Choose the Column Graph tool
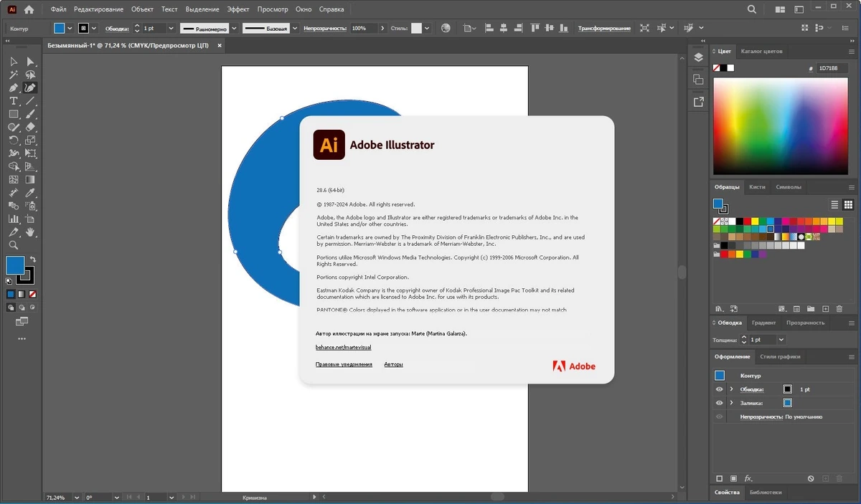861x504 pixels. click(14, 219)
